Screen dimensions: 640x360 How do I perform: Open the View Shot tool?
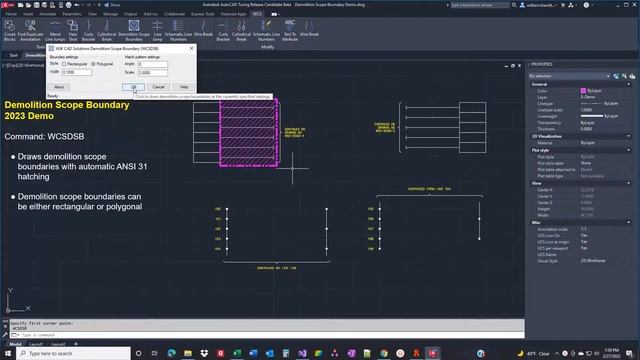pyautogui.click(x=73, y=30)
